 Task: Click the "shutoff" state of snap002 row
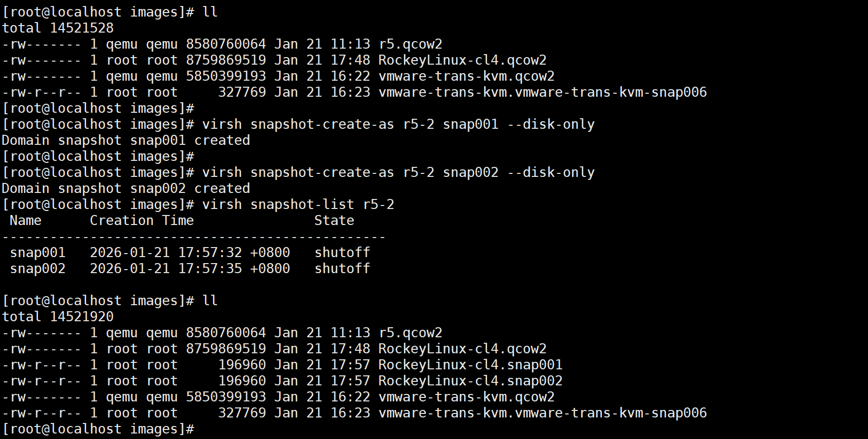[x=342, y=269]
